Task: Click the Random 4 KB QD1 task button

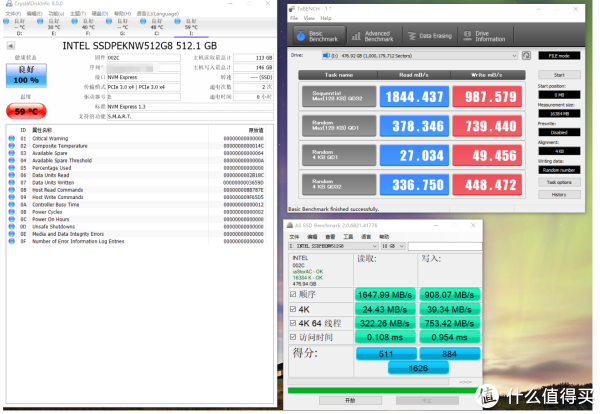Action: [x=339, y=155]
